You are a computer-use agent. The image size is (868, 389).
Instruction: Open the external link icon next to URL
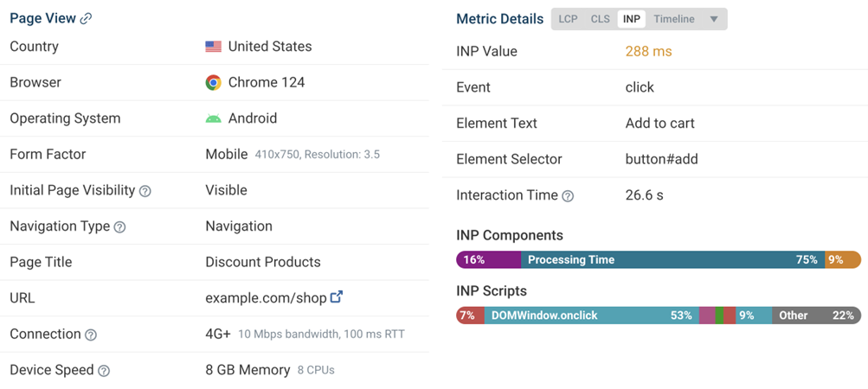coord(337,297)
